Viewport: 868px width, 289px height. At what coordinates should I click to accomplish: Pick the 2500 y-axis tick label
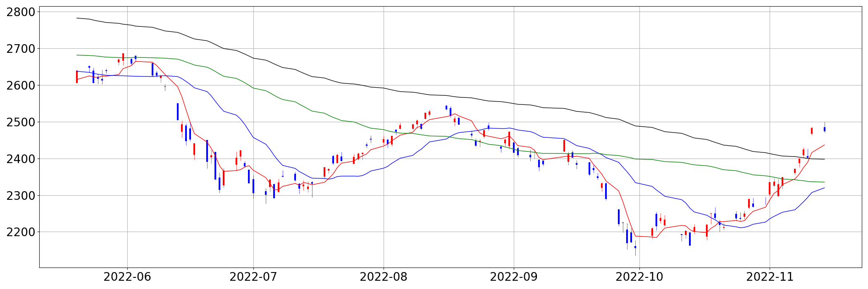pyautogui.click(x=21, y=122)
